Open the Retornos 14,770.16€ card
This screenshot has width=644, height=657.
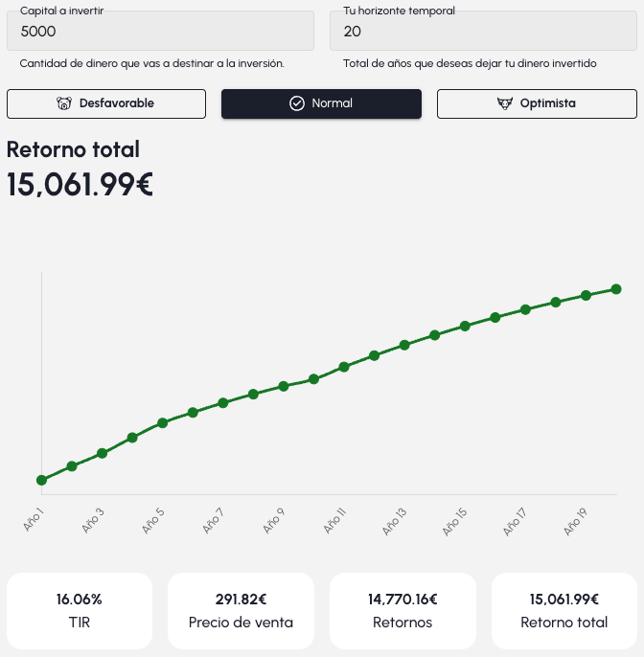click(x=402, y=611)
